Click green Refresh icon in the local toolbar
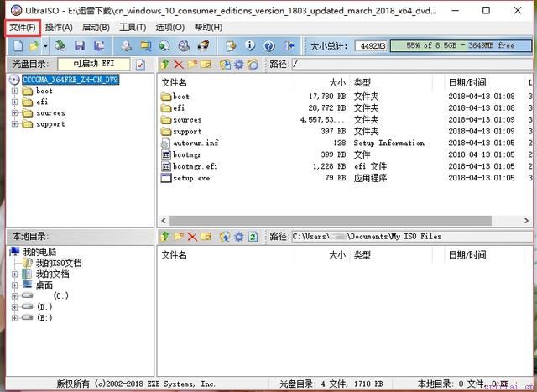Viewport: 537px width, 392px height. tap(253, 236)
